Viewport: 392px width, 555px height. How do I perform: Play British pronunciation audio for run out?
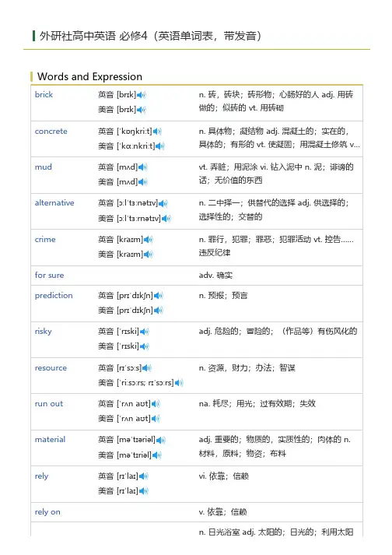[x=156, y=404]
